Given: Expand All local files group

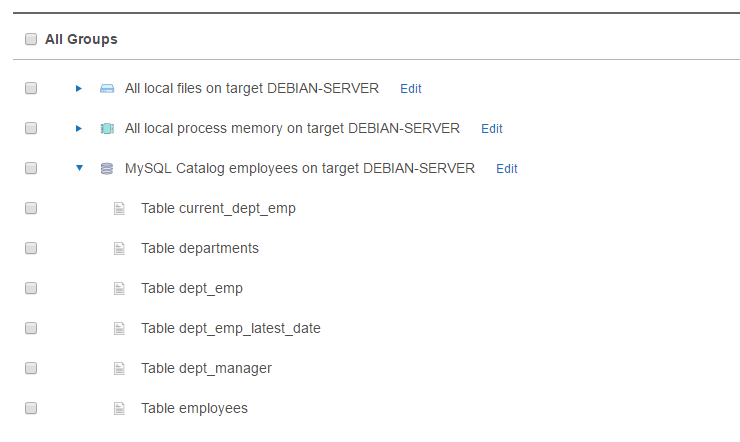Looking at the screenshot, I should pyautogui.click(x=79, y=89).
